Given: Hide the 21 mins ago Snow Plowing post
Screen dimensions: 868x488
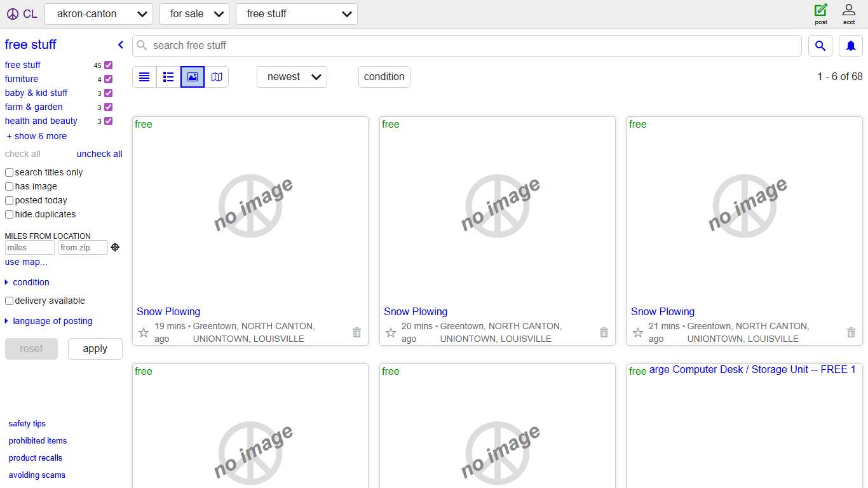Looking at the screenshot, I should (851, 332).
